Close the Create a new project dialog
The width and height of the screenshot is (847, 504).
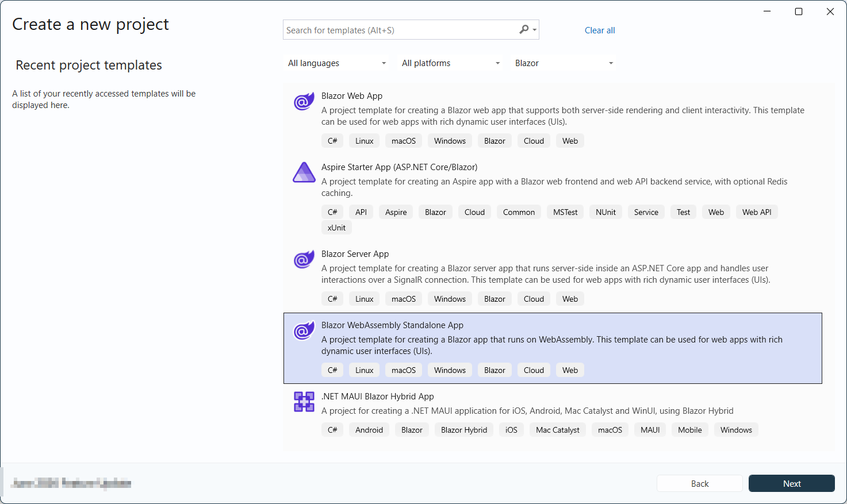click(x=830, y=11)
